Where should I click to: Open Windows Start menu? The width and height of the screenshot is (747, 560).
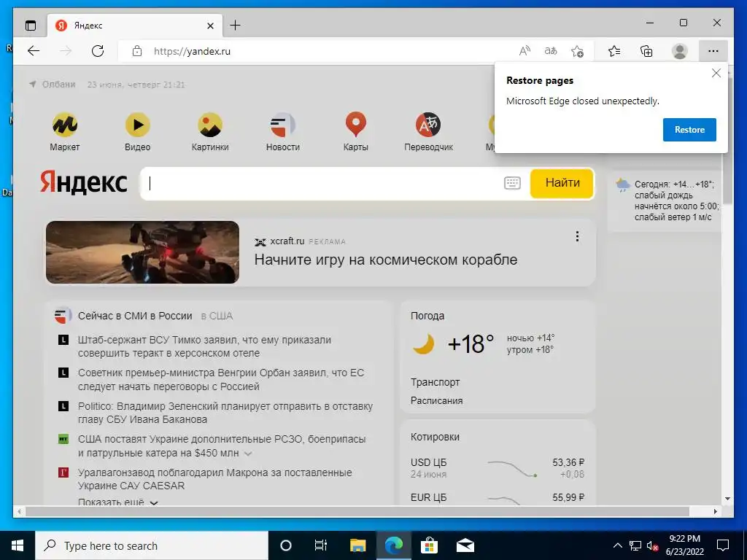18,545
